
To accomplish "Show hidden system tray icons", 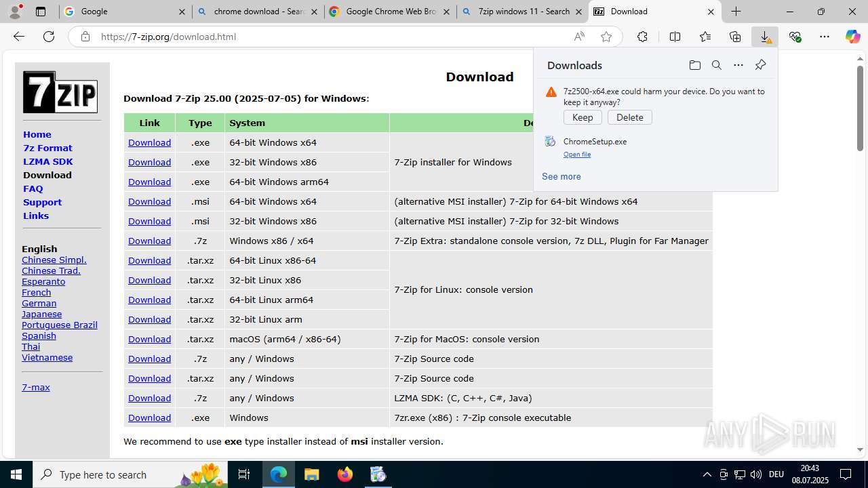I will tap(707, 474).
